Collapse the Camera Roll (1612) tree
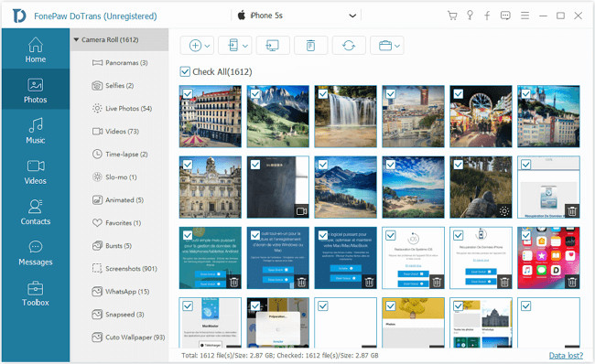This screenshot has width=595, height=364. coord(76,39)
